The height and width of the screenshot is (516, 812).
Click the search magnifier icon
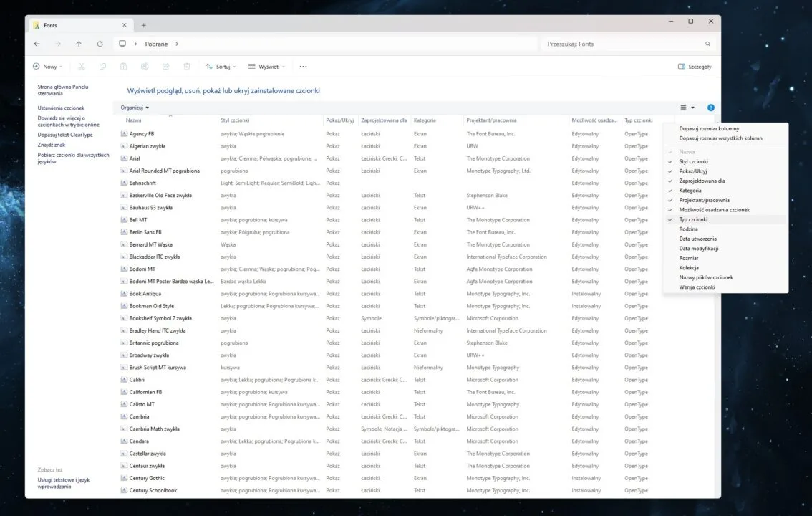pyautogui.click(x=707, y=44)
